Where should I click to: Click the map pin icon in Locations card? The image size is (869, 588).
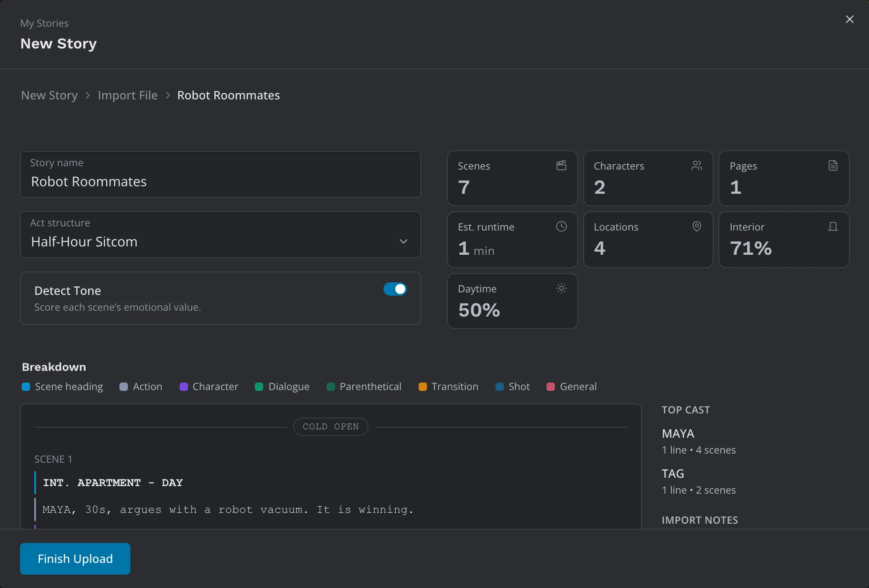[x=697, y=226]
